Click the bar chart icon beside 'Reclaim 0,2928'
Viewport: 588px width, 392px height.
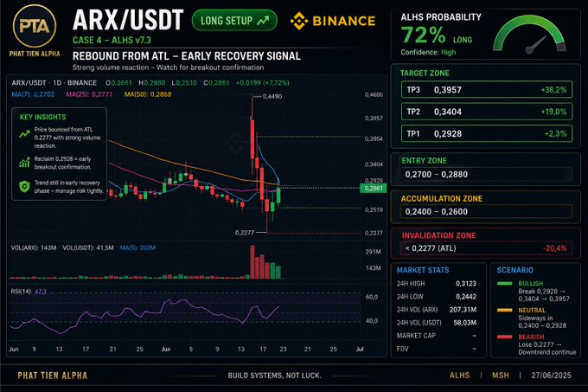pyautogui.click(x=24, y=163)
